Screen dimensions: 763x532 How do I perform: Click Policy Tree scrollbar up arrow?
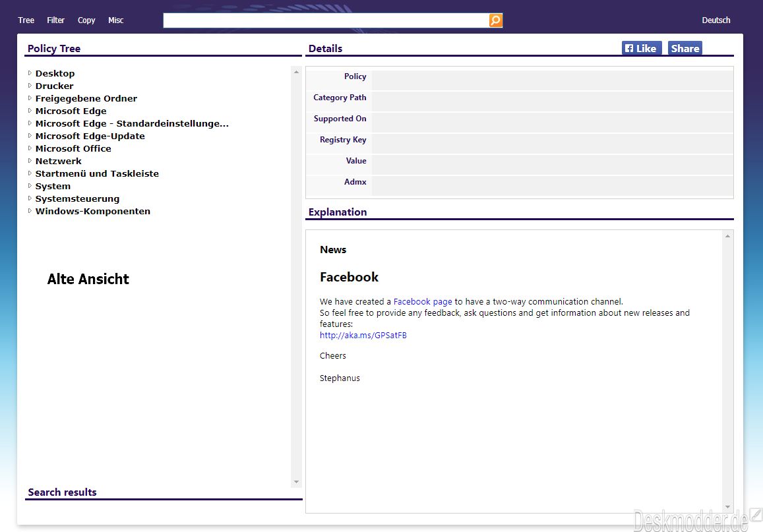point(296,72)
